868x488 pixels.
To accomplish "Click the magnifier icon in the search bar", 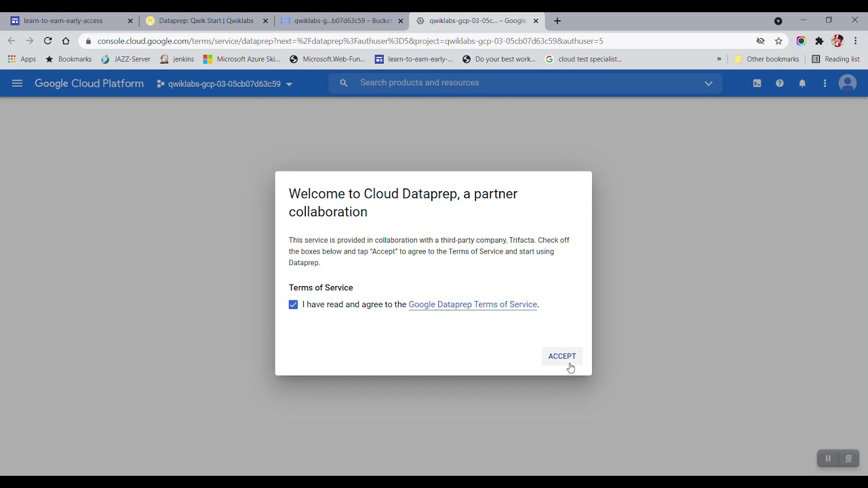I will (x=344, y=83).
